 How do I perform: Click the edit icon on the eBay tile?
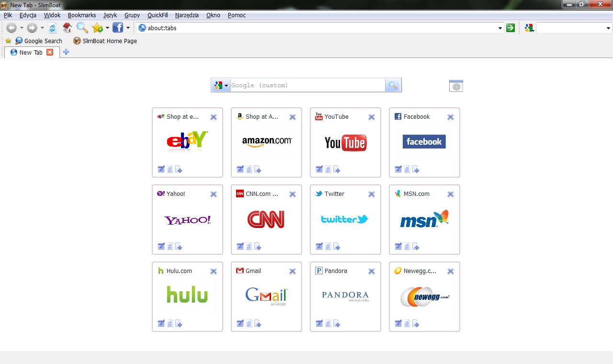[x=161, y=169]
